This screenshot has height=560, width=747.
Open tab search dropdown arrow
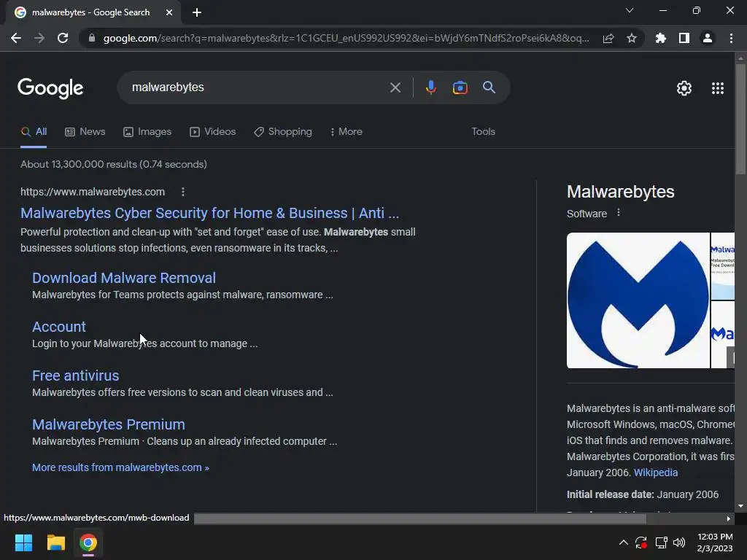point(630,10)
